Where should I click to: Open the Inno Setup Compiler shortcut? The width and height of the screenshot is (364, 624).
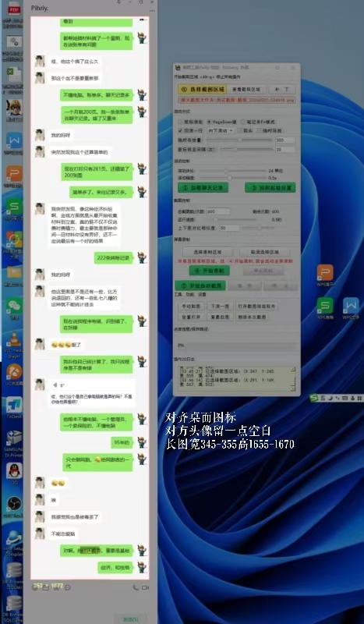coord(14,537)
